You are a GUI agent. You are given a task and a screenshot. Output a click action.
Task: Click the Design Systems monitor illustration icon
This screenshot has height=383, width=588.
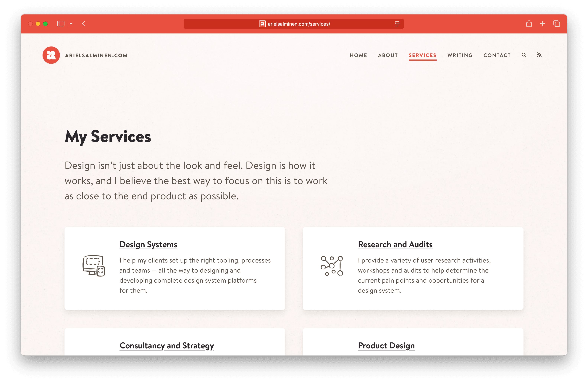tap(94, 266)
